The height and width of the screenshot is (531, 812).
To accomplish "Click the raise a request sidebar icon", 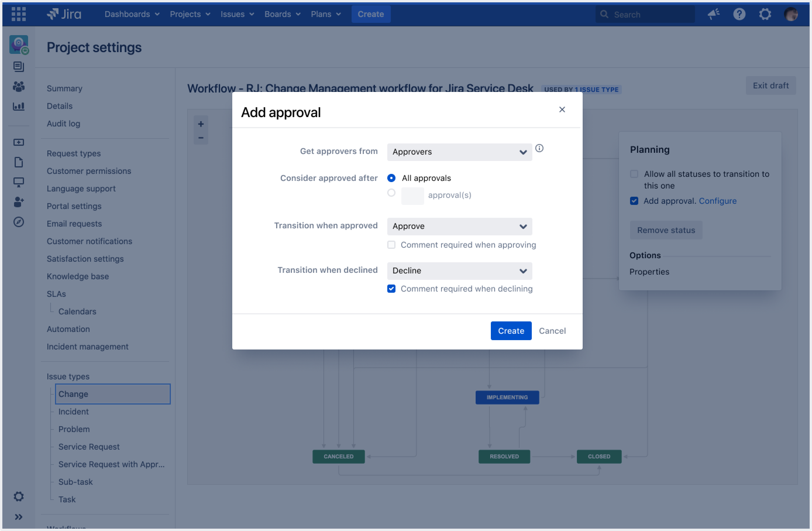I will 18,142.
